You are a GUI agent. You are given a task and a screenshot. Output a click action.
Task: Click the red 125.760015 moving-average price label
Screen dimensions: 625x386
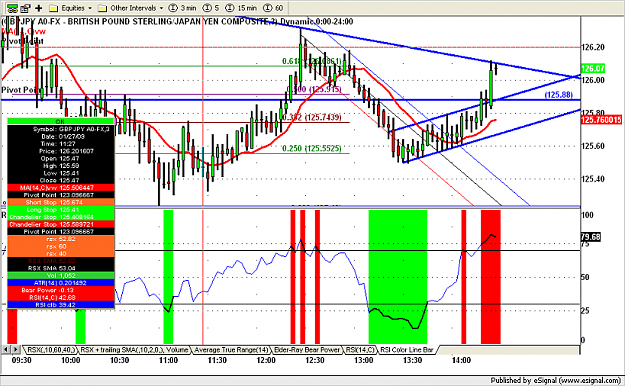coord(601,120)
